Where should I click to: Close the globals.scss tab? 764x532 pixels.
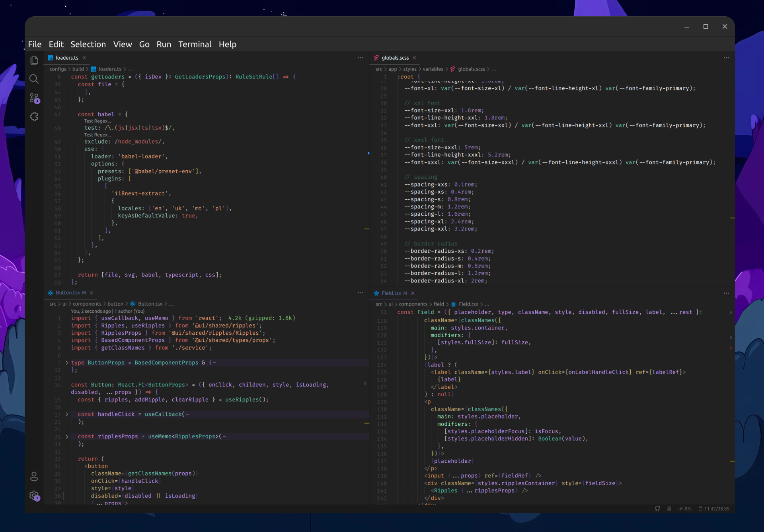tap(414, 58)
